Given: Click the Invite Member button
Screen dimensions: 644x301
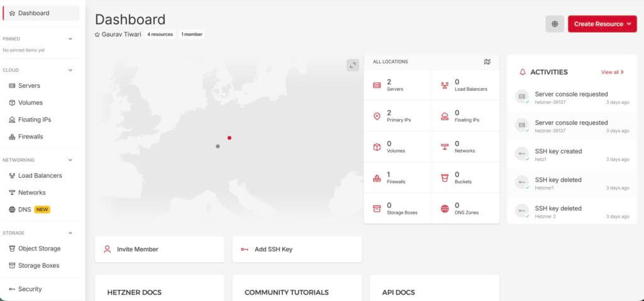Looking at the screenshot, I should coord(159,249).
